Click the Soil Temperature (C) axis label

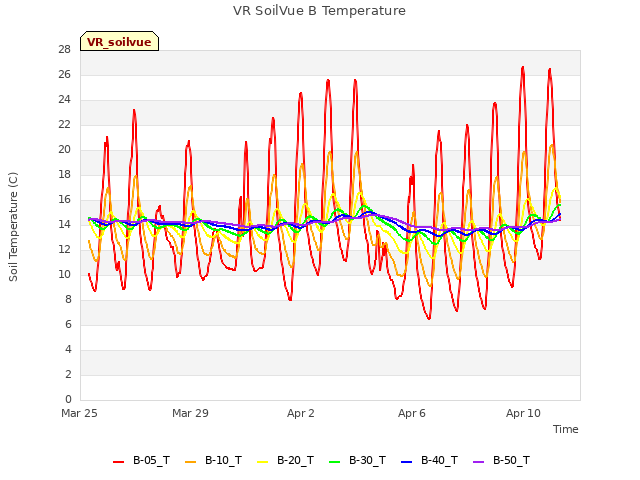[13, 227]
